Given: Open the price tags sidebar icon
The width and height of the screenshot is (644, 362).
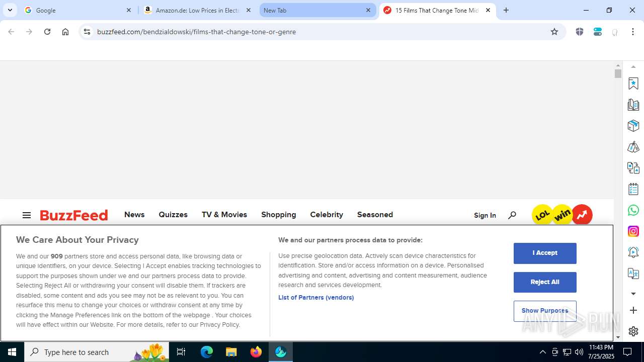Looking at the screenshot, I should (x=633, y=147).
